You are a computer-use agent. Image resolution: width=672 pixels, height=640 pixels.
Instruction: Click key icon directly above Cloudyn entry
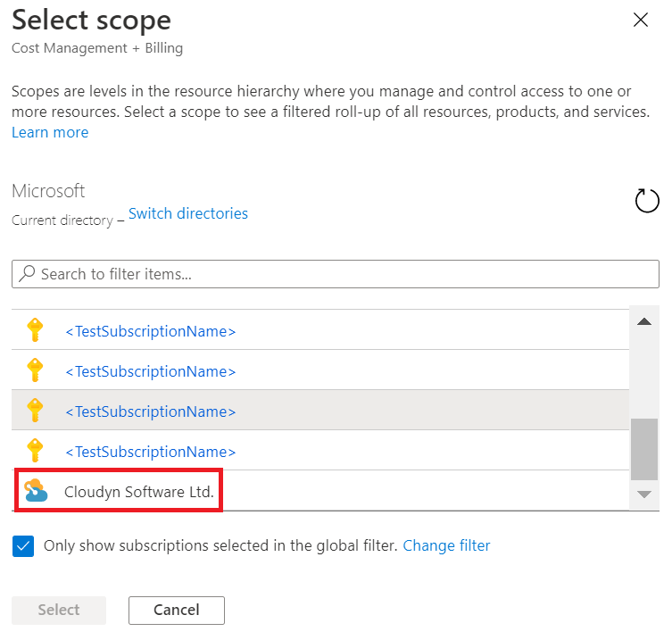(x=35, y=450)
